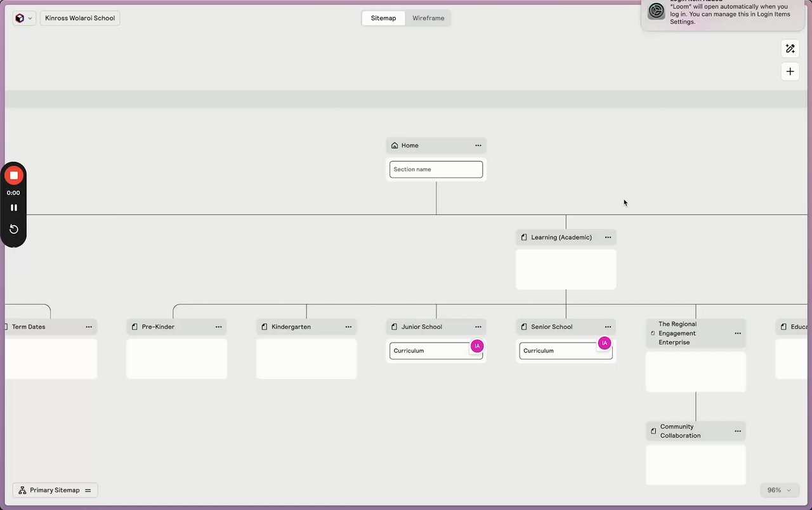Screen dimensions: 812x510
Task: Switch to the Wireframe tab
Action: (428, 18)
